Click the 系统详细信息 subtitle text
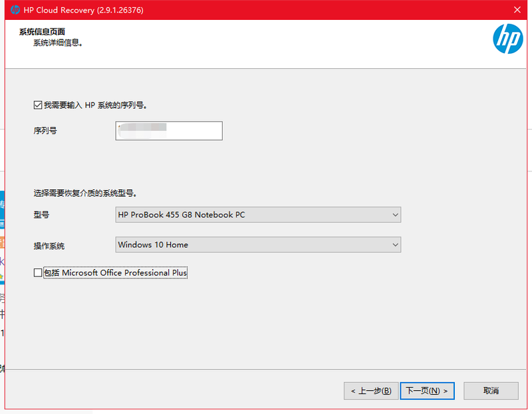 [x=58, y=43]
